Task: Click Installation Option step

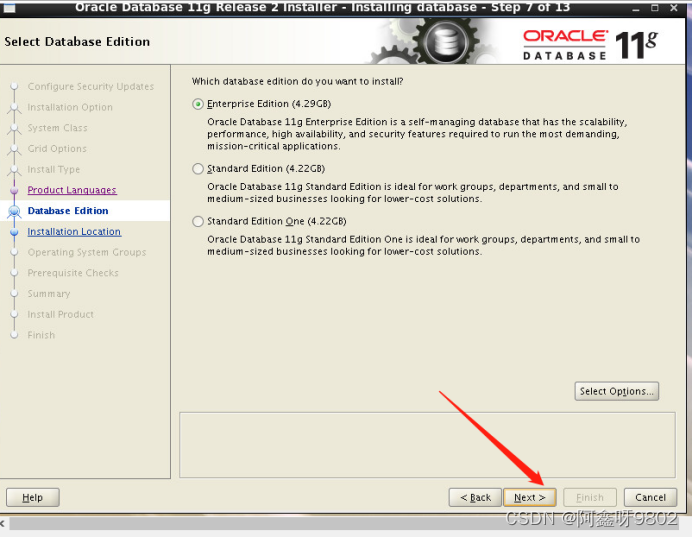Action: (x=70, y=107)
